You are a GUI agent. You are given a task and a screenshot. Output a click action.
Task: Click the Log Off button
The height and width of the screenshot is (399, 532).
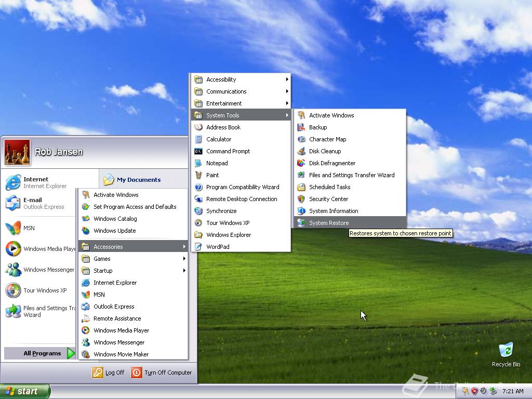(108, 373)
